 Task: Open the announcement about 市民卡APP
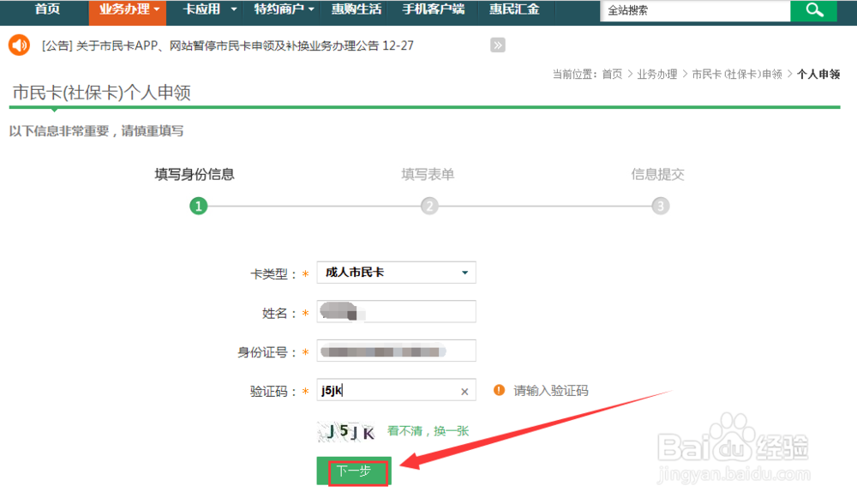tap(227, 46)
